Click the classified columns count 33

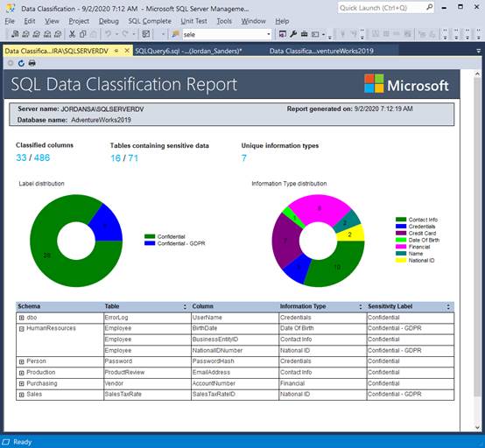(x=21, y=157)
